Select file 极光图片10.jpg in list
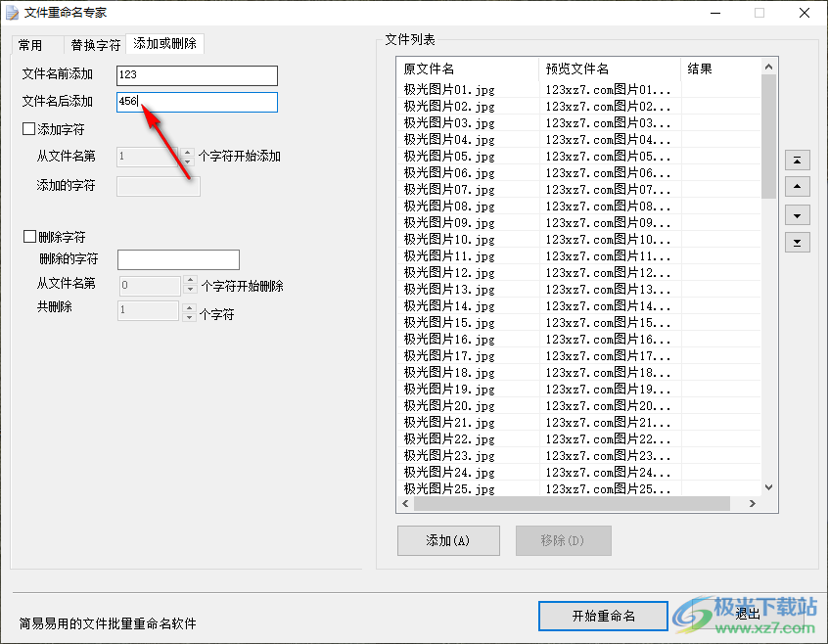 click(449, 239)
